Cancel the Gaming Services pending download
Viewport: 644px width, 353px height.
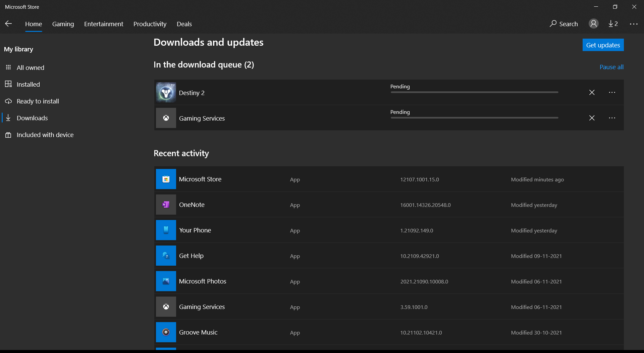click(x=592, y=118)
